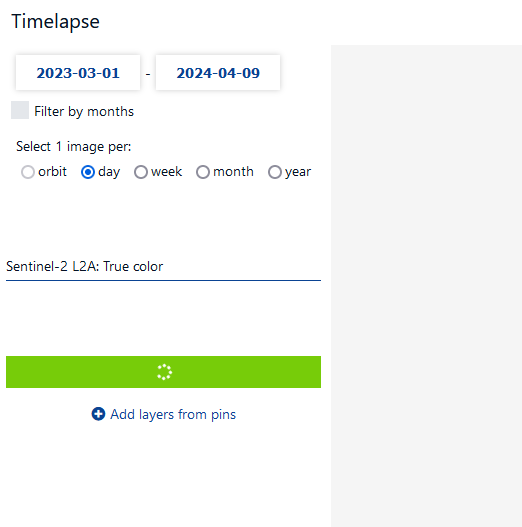The height and width of the screenshot is (527, 522).
Task: Select the orbit radio button
Action: [x=28, y=172]
